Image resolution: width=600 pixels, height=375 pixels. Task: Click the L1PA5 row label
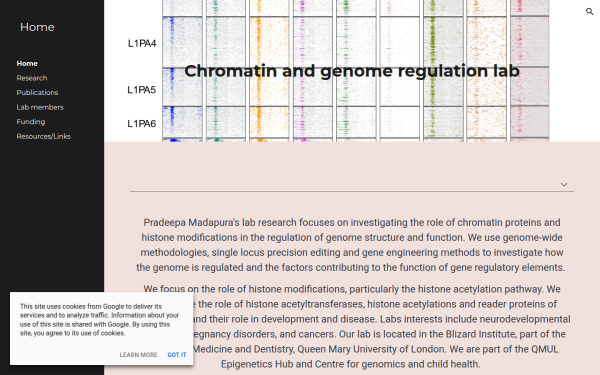(x=142, y=90)
